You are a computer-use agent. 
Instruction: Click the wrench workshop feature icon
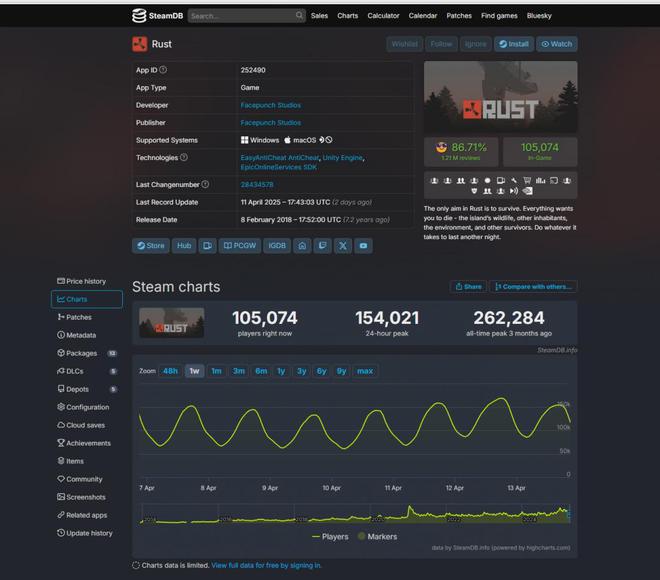(x=514, y=181)
